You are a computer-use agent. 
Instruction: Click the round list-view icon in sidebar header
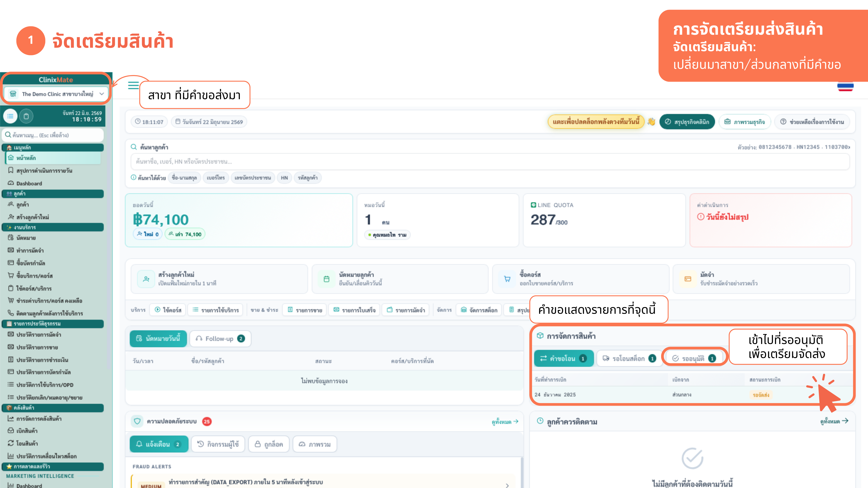[10, 116]
